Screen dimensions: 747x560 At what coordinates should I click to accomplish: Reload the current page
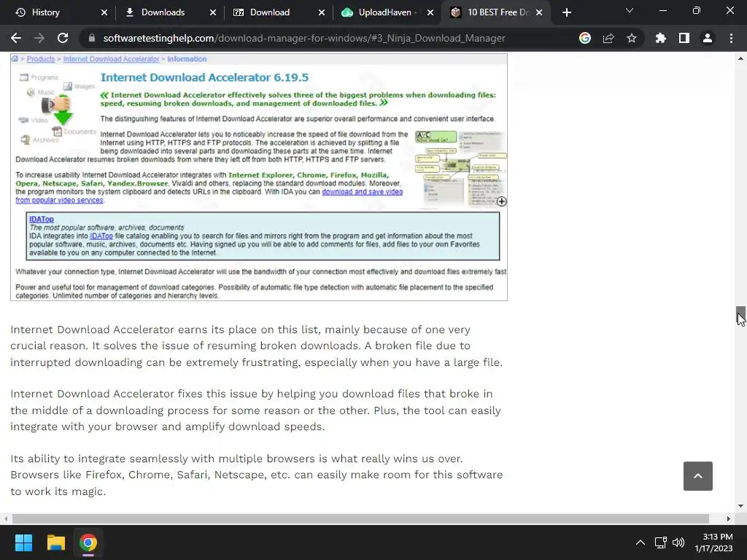(63, 38)
